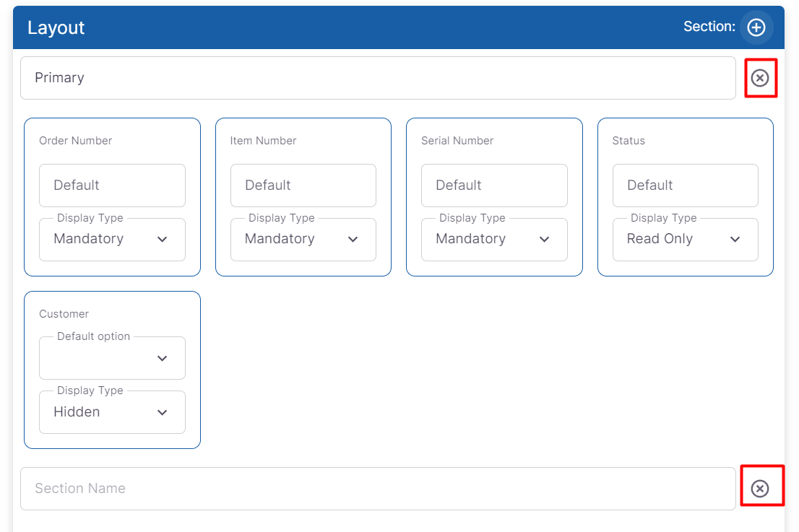The image size is (799, 532).
Task: Expand Item Number Display Type dropdown
Action: pyautogui.click(x=303, y=240)
